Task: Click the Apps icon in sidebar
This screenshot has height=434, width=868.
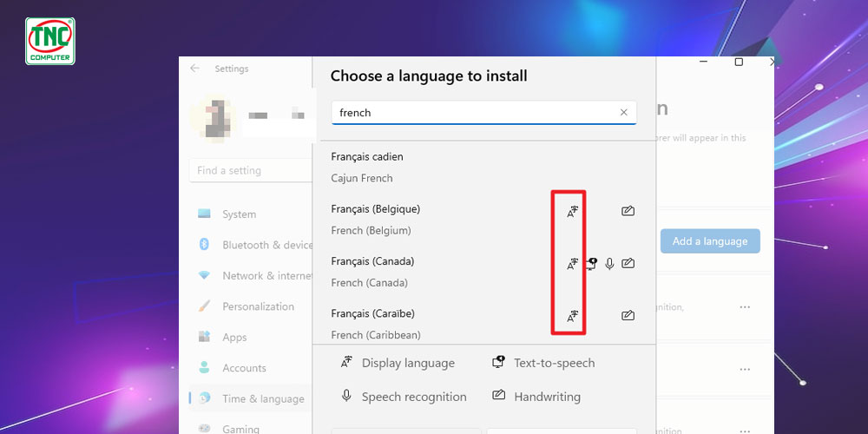Action: (x=204, y=336)
